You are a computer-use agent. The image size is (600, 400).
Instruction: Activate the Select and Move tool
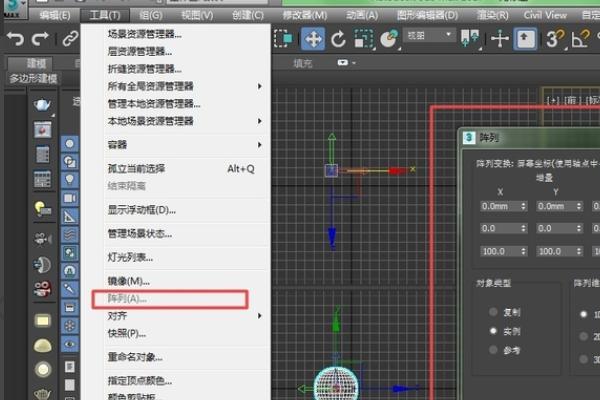(x=313, y=39)
